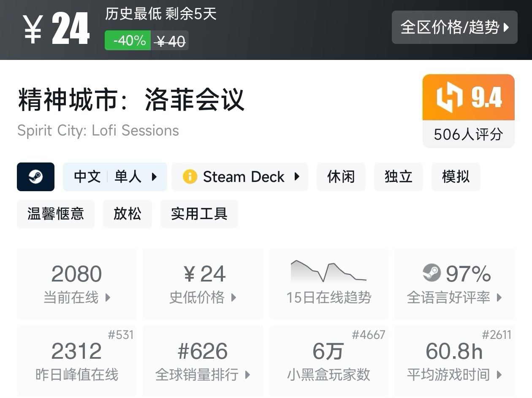Click the yellow Steam Deck info icon
Viewport: 532px width, 398px height.
[x=190, y=177]
